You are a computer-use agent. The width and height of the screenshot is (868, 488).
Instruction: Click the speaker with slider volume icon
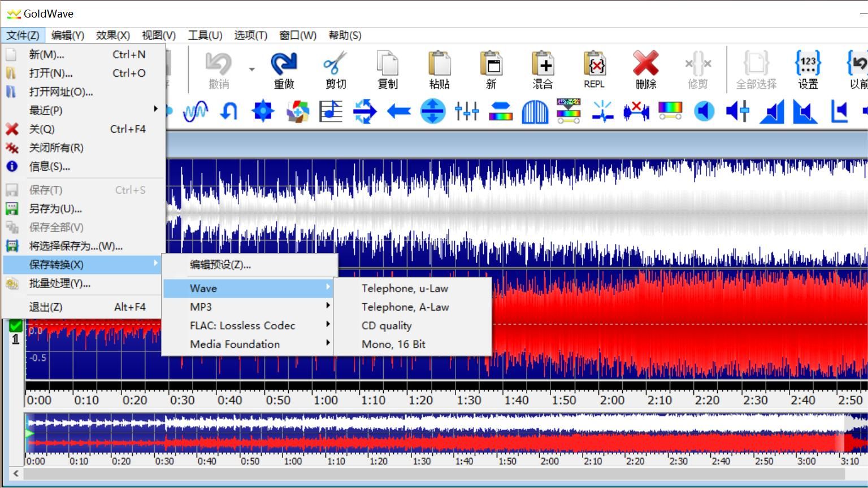point(737,111)
